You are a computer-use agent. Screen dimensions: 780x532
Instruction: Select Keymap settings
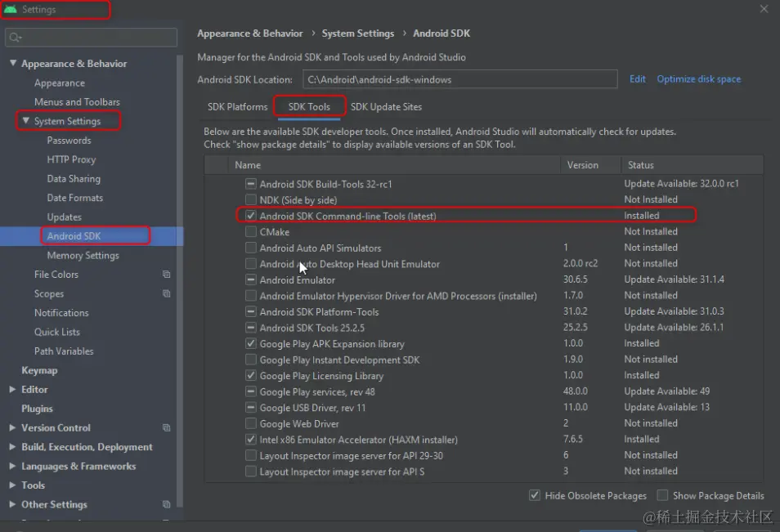tap(39, 370)
